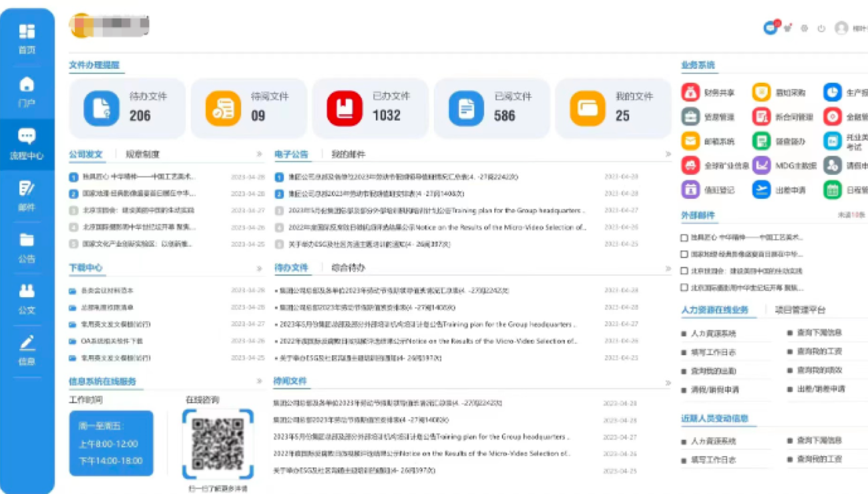Select the fourth external mail checkbox

(684, 288)
